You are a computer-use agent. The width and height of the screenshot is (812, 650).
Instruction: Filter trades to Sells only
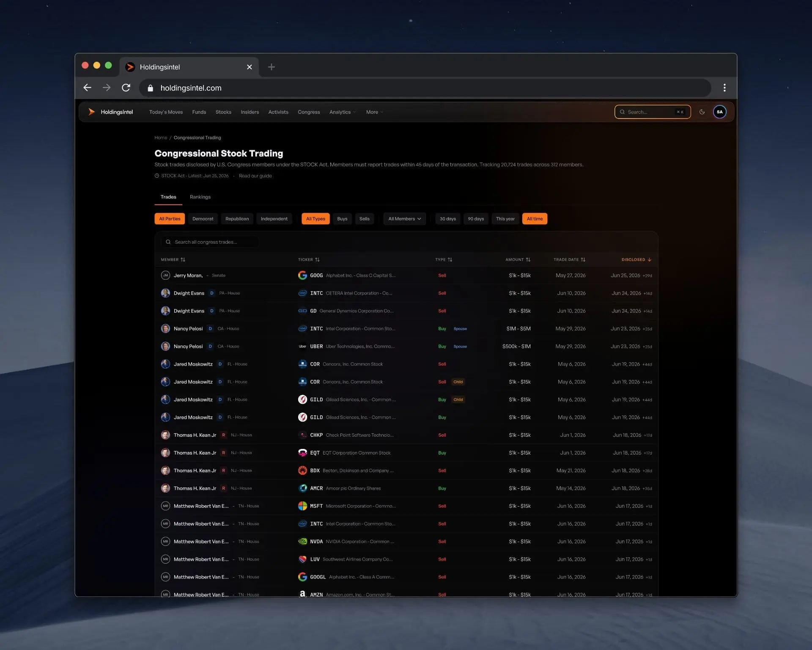click(365, 219)
